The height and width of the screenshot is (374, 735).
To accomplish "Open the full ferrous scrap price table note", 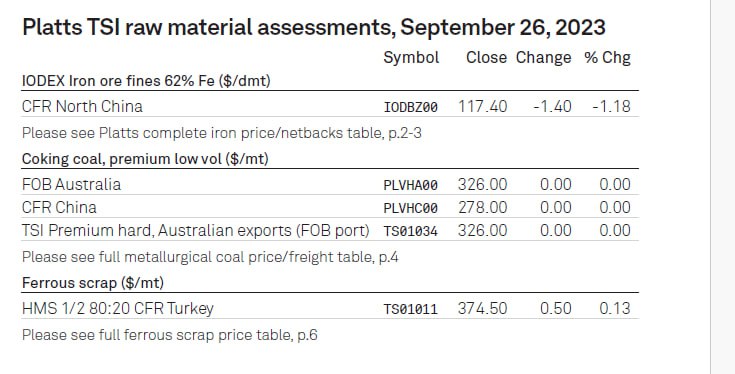I will [x=170, y=335].
